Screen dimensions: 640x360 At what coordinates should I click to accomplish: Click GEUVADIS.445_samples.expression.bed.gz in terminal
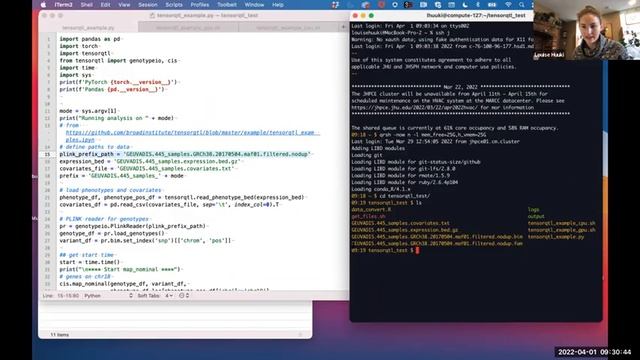[x=404, y=230]
